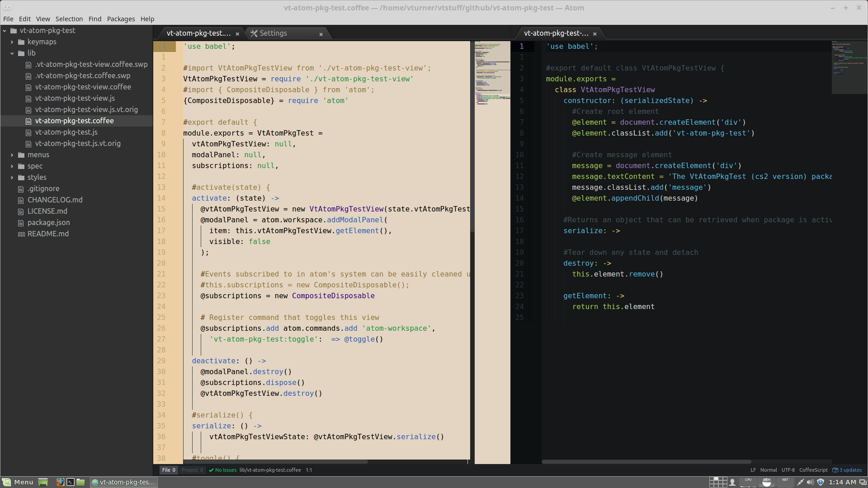Open the Packages menu
Image resolution: width=868 pixels, height=488 pixels.
point(121,19)
